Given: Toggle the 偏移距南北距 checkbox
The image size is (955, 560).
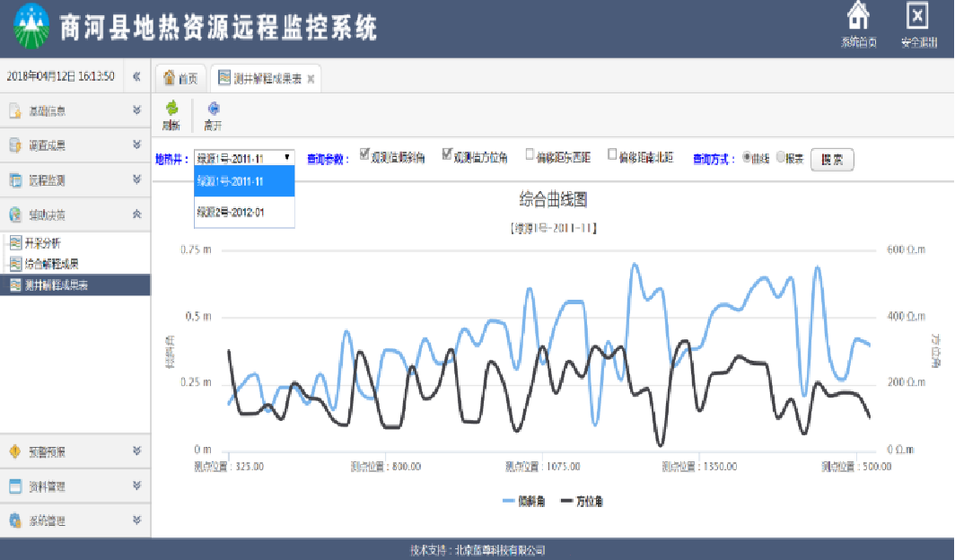Looking at the screenshot, I should [x=612, y=153].
